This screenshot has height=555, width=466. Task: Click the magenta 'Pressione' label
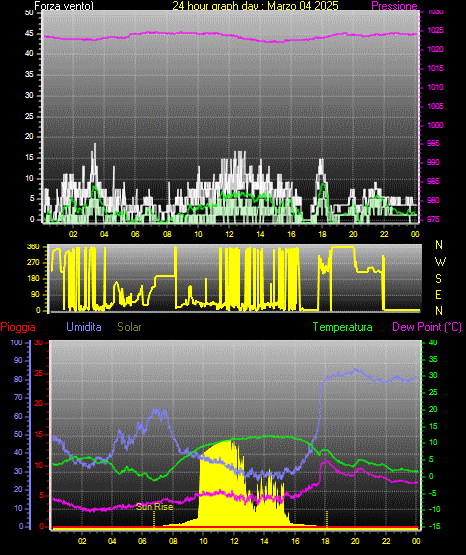[x=394, y=6]
